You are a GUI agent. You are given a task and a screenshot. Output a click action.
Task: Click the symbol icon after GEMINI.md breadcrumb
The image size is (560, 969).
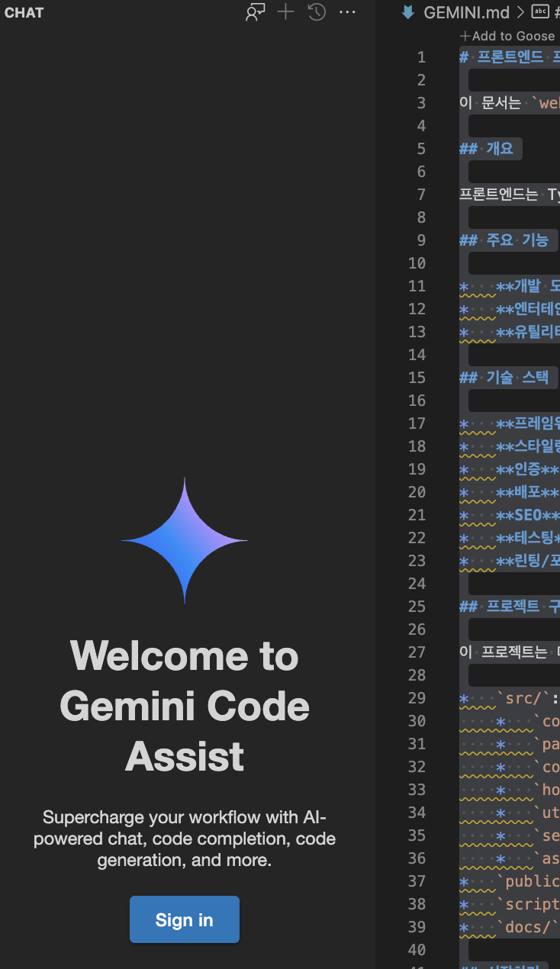pyautogui.click(x=540, y=12)
